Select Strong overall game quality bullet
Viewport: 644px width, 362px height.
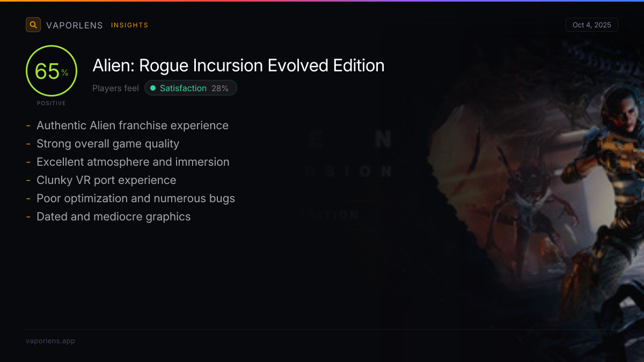pyautogui.click(x=108, y=144)
